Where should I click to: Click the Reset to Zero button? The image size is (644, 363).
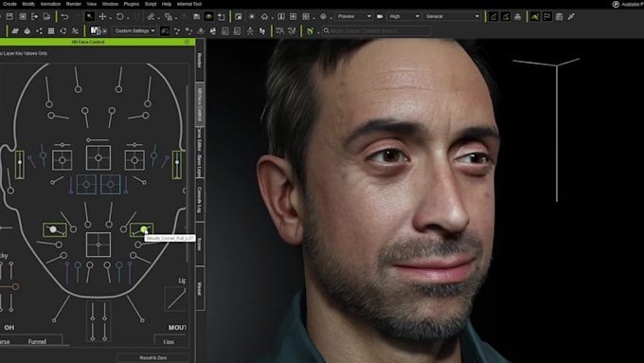[x=152, y=357]
